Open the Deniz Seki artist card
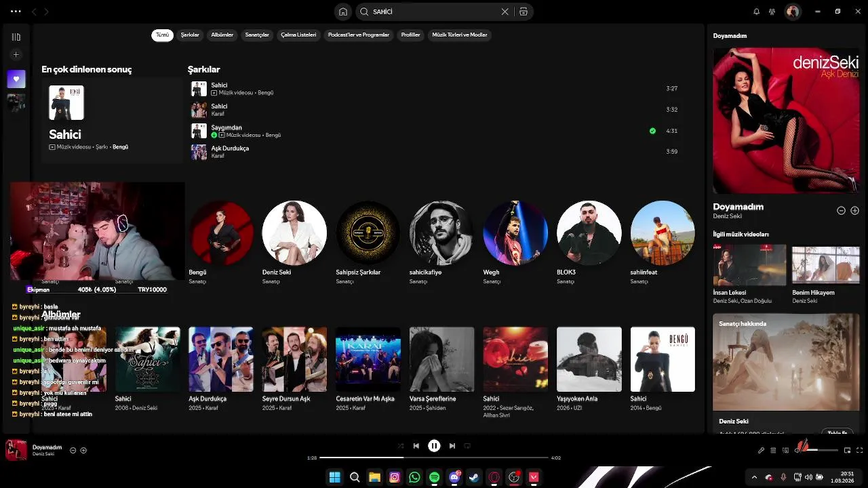 tap(294, 242)
